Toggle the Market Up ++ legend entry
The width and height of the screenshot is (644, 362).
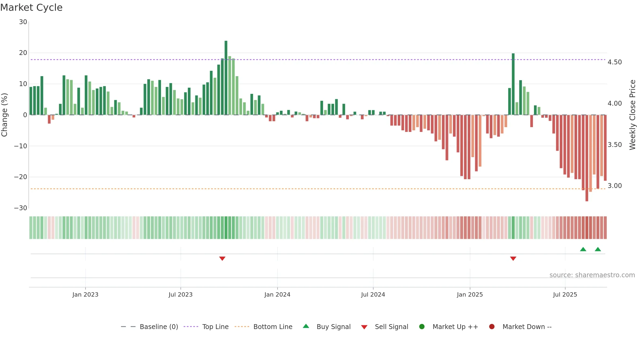tap(448, 327)
